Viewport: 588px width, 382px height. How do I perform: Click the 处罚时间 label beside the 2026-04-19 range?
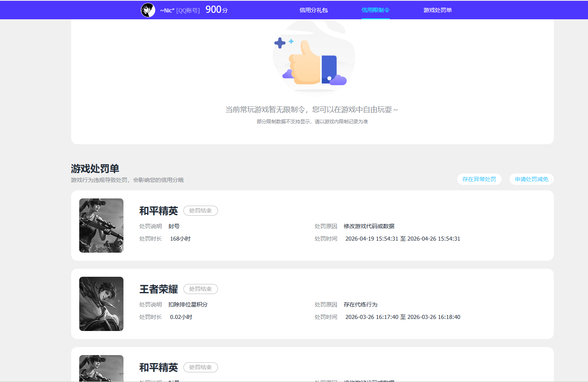point(326,239)
